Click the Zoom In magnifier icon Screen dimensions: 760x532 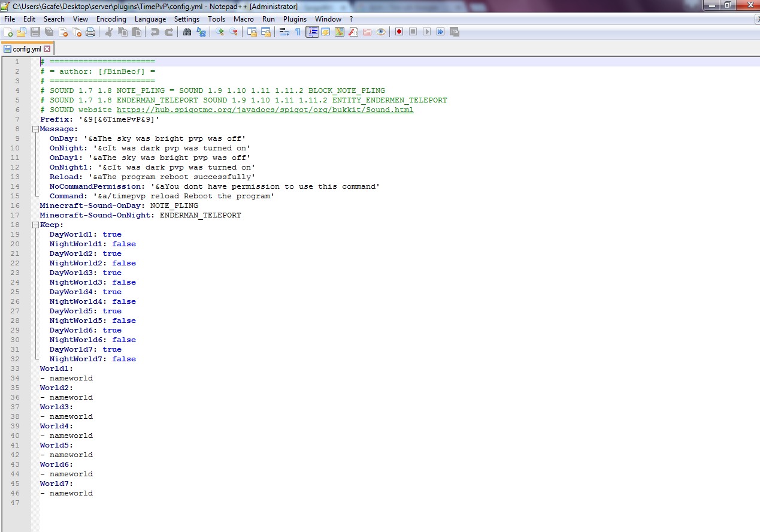[220, 32]
